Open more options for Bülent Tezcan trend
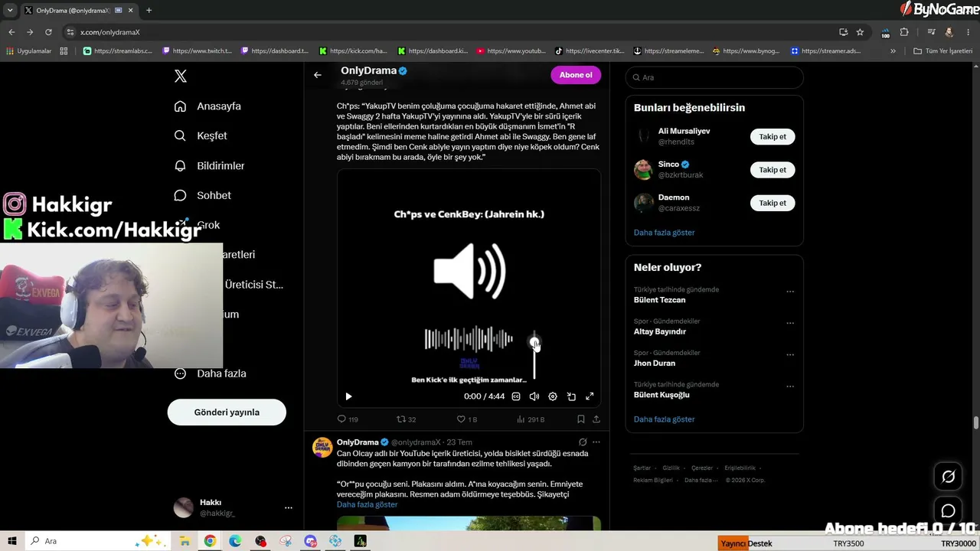 (790, 291)
